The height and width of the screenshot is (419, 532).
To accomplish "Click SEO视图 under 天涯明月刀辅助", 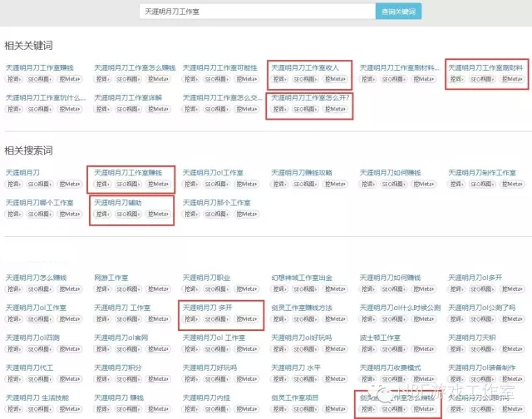I will (128, 214).
